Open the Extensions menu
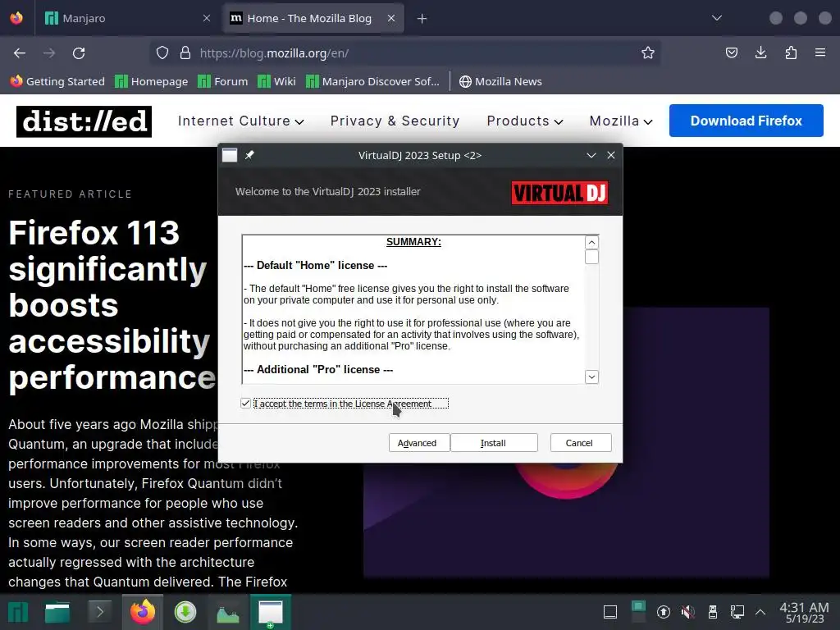Screen dimensions: 840x630 [791, 53]
